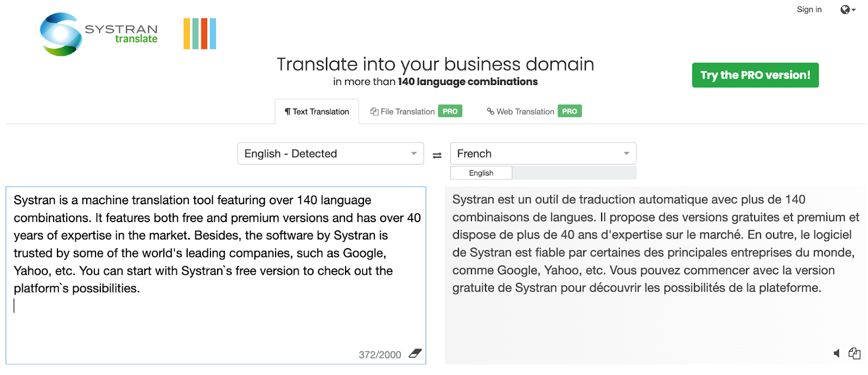The height and width of the screenshot is (375, 868).
Task: Swap source and target languages
Action: coord(437,156)
